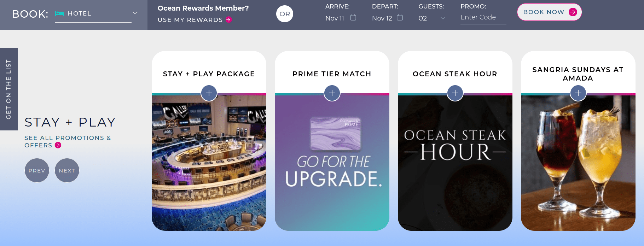Click the hotel bed icon

coord(59,13)
